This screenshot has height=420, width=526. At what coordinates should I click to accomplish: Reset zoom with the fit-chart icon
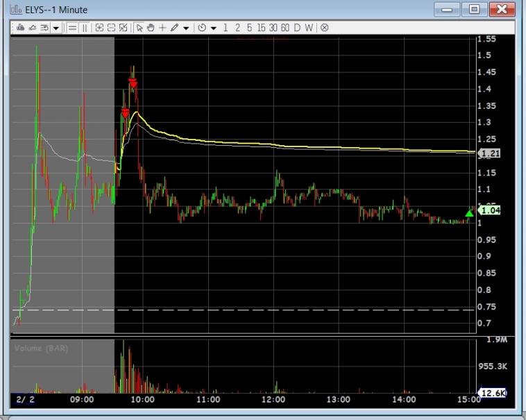[x=123, y=28]
